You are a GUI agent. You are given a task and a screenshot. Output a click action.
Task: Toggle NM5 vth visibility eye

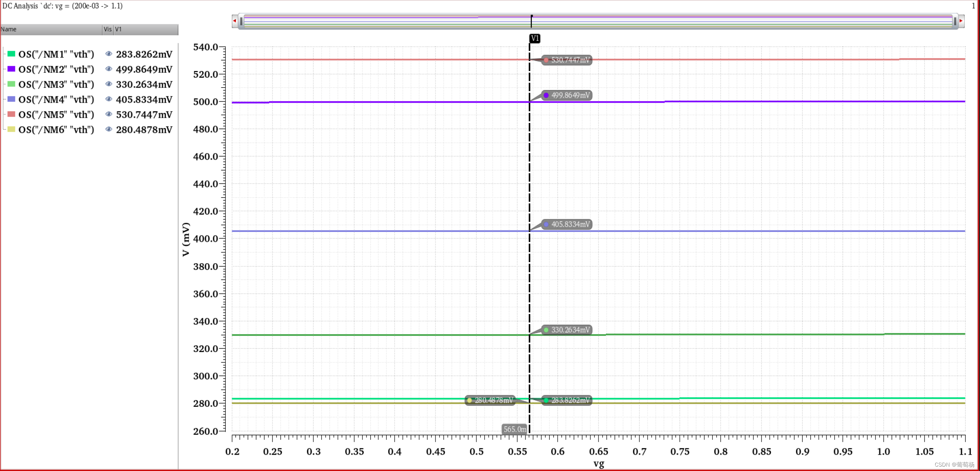click(108, 114)
